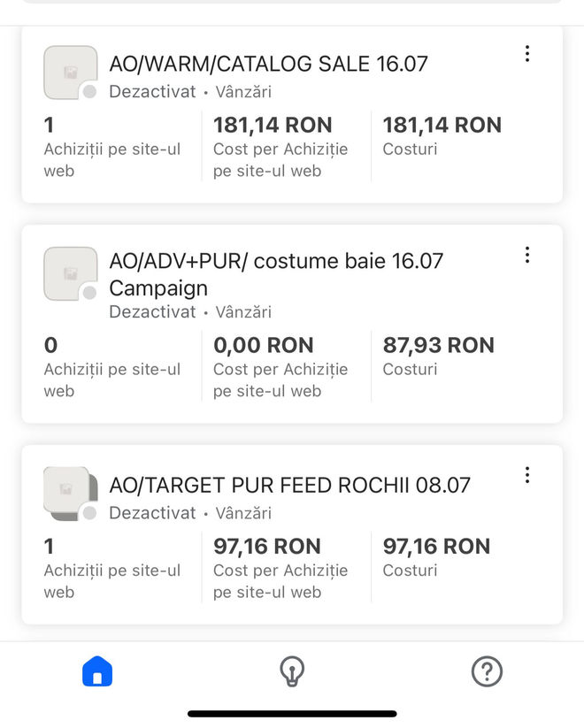The height and width of the screenshot is (728, 584).
Task: Open options menu for TARGET PUR FEED ROCHII
Action: tap(527, 475)
